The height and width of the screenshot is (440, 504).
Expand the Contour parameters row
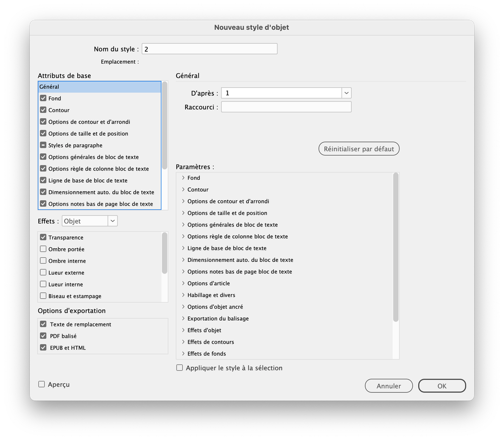coord(183,189)
